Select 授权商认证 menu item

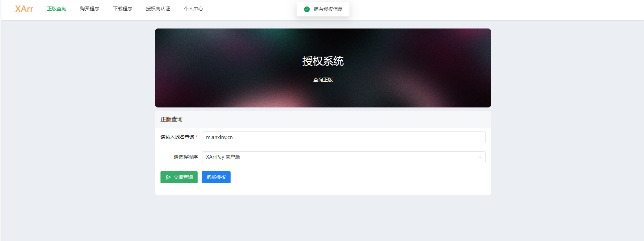158,9
